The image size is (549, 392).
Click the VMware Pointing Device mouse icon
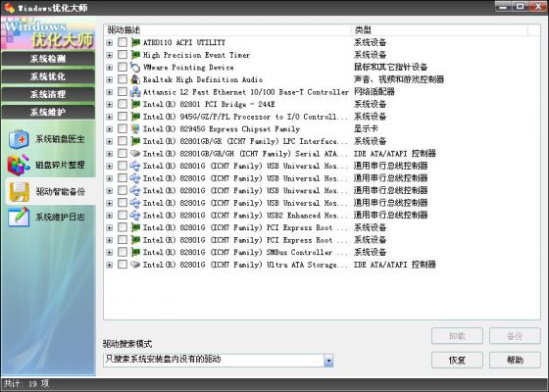135,68
